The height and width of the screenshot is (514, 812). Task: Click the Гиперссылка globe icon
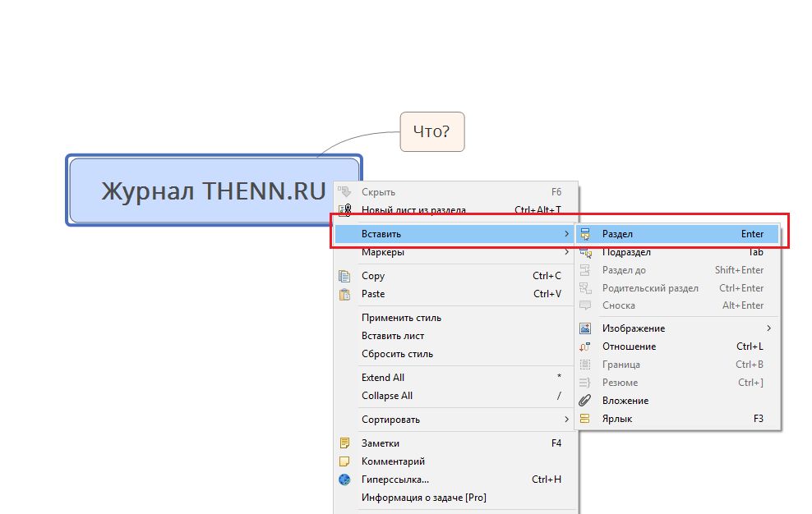point(344,480)
